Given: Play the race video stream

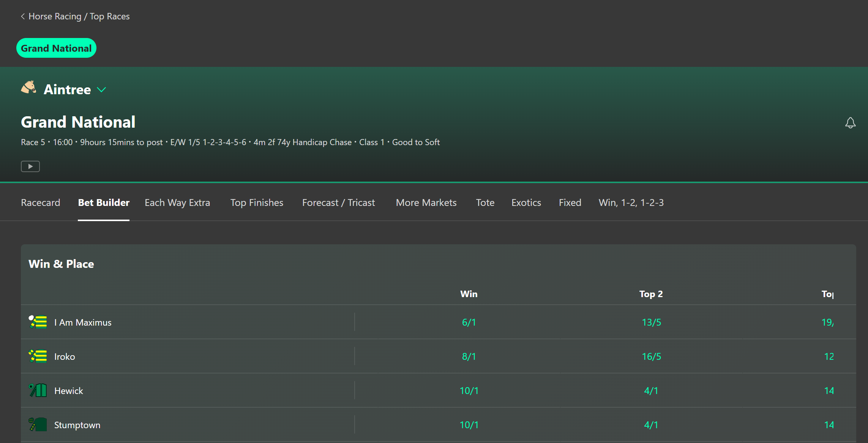Looking at the screenshot, I should coord(30,166).
